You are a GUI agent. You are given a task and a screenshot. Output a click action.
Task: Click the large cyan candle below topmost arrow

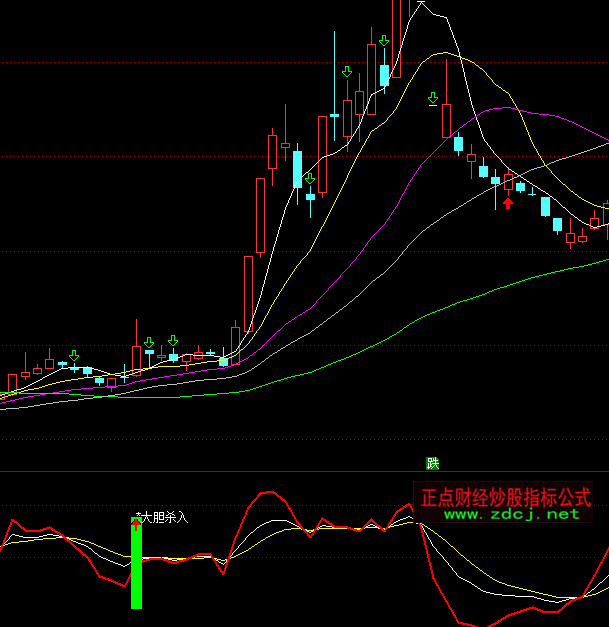pyautogui.click(x=384, y=75)
